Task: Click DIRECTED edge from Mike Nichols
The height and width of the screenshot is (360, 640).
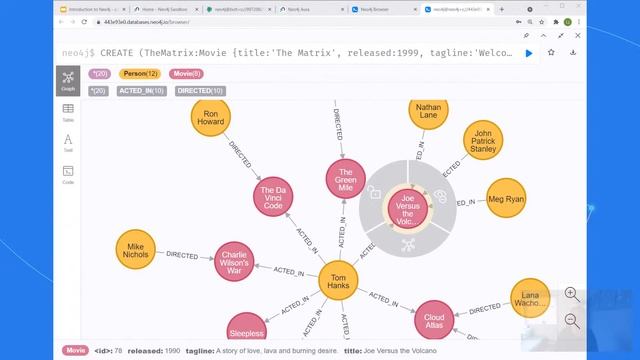Action: pos(182,255)
